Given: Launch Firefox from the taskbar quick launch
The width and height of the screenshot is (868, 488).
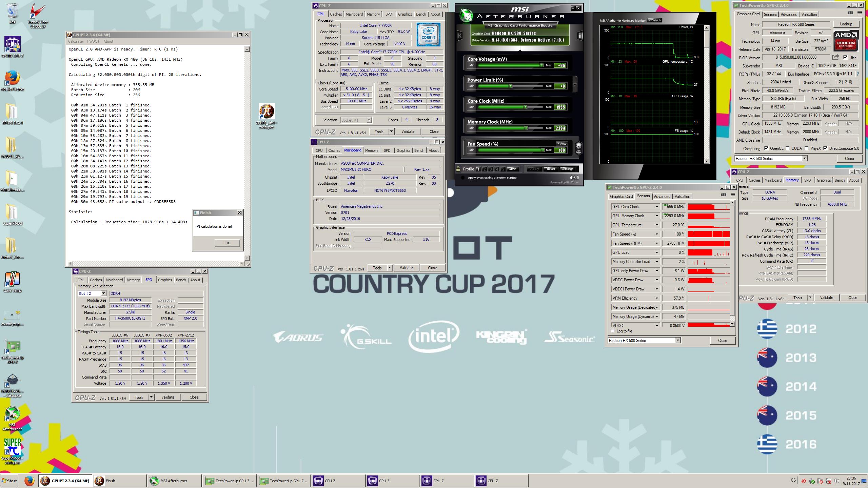Looking at the screenshot, I should (x=29, y=481).
